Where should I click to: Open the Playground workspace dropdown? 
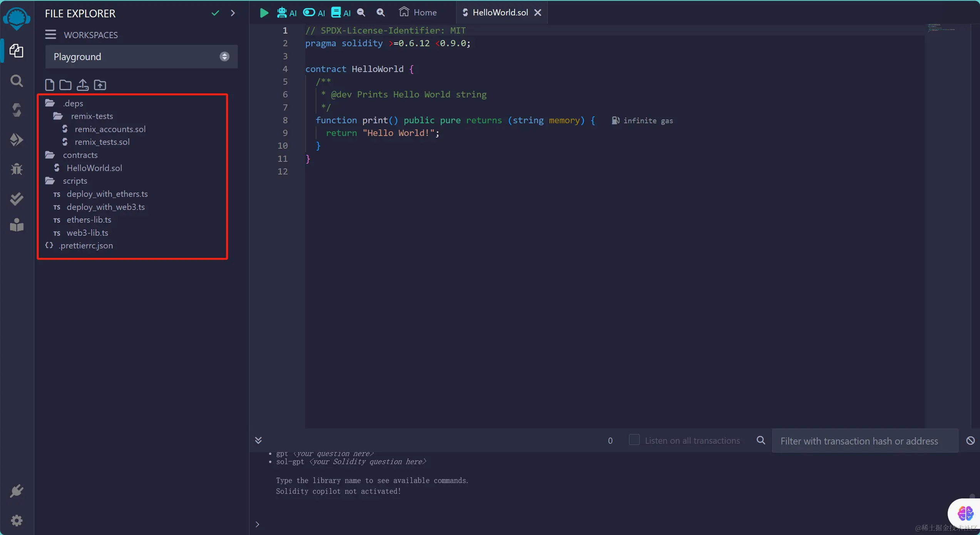click(141, 57)
